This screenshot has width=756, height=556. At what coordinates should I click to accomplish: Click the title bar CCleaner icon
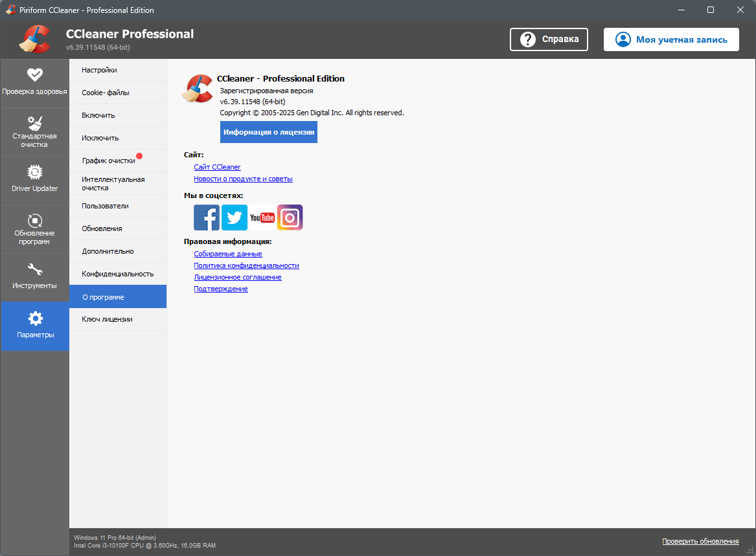[10, 10]
